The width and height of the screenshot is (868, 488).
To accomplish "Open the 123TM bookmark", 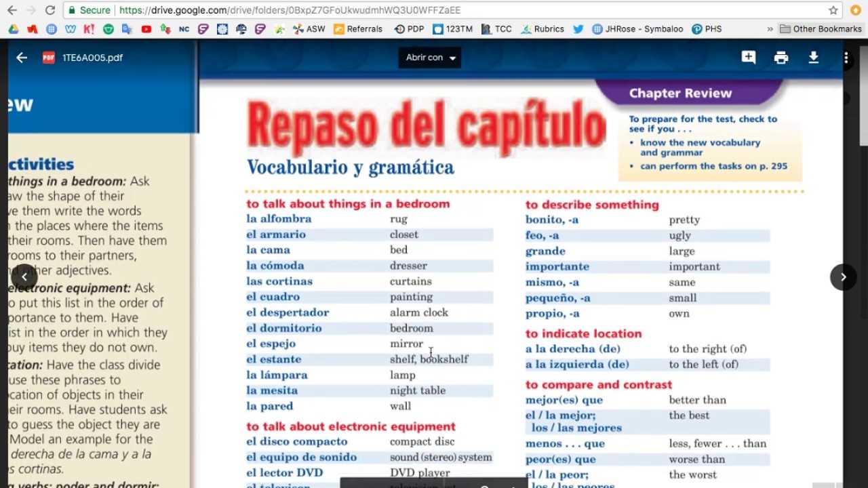I will tap(452, 29).
